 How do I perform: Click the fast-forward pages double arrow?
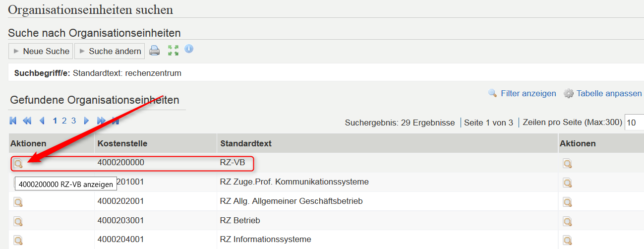[x=101, y=121]
